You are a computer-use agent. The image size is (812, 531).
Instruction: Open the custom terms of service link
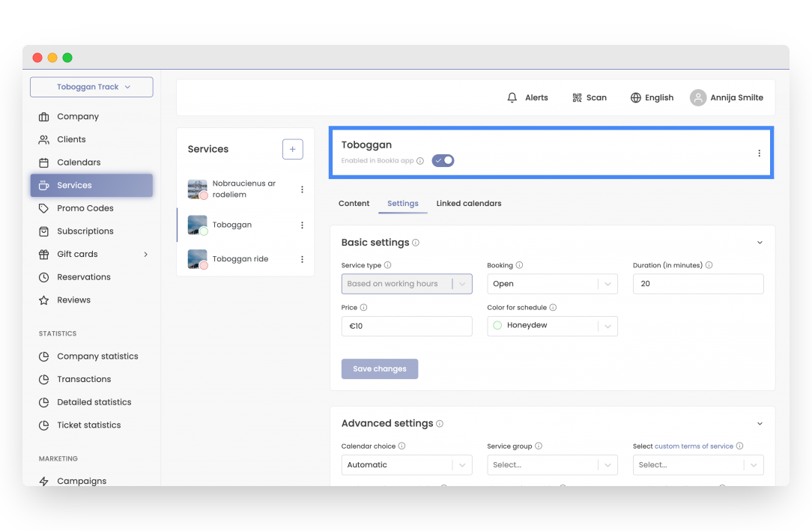(x=694, y=446)
